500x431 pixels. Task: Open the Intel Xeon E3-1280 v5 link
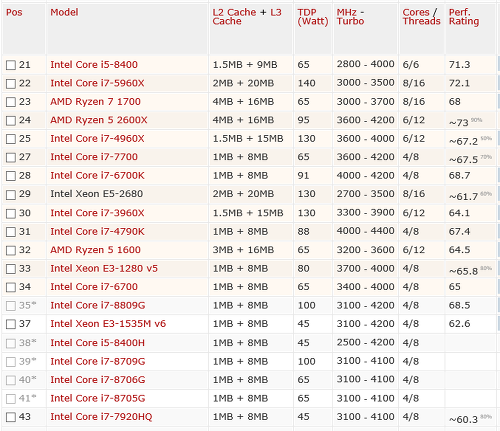click(x=104, y=269)
